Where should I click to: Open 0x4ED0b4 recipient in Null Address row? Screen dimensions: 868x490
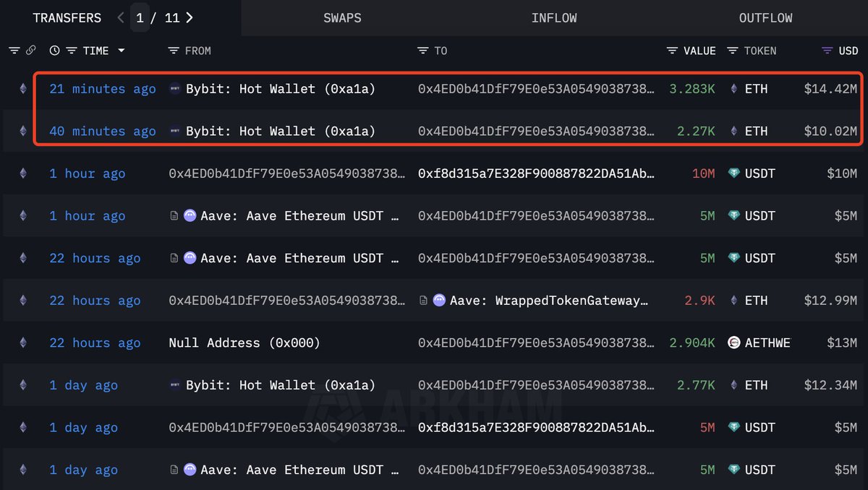pos(537,343)
